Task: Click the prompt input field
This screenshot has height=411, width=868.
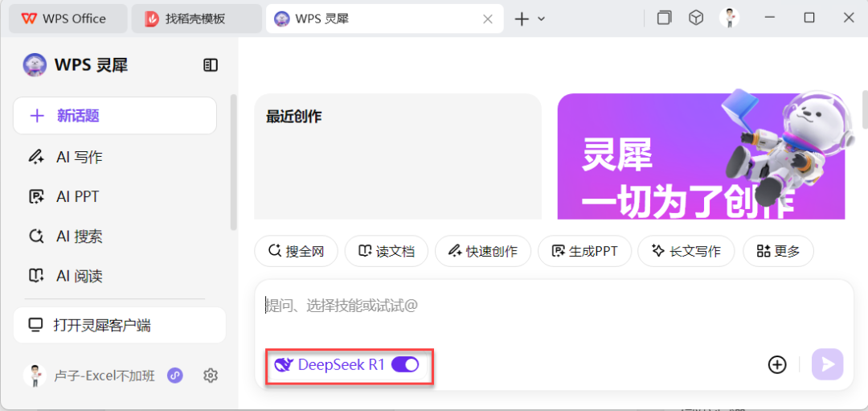Action: [554, 306]
